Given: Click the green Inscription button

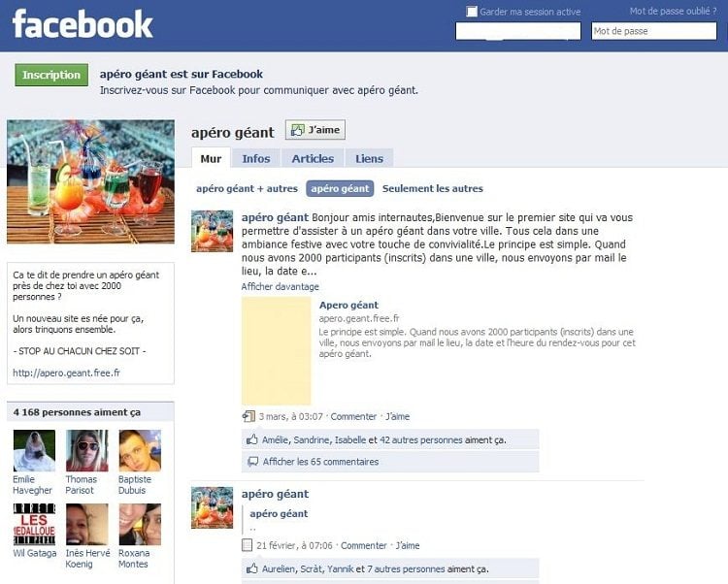Looking at the screenshot, I should 51,75.
